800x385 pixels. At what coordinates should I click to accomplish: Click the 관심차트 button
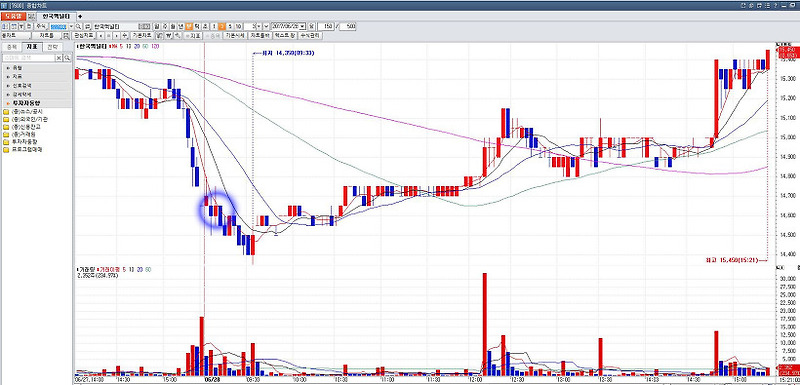pyautogui.click(x=84, y=36)
